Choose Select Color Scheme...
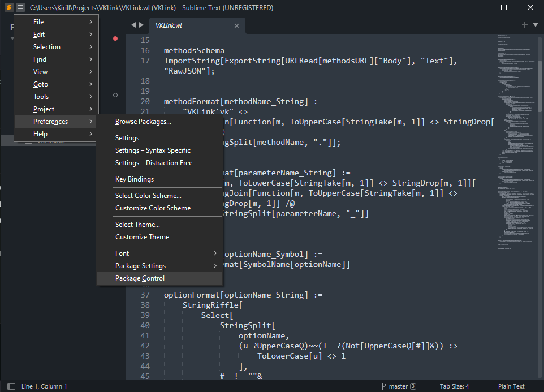Image resolution: width=544 pixels, height=392 pixels. tap(159, 196)
